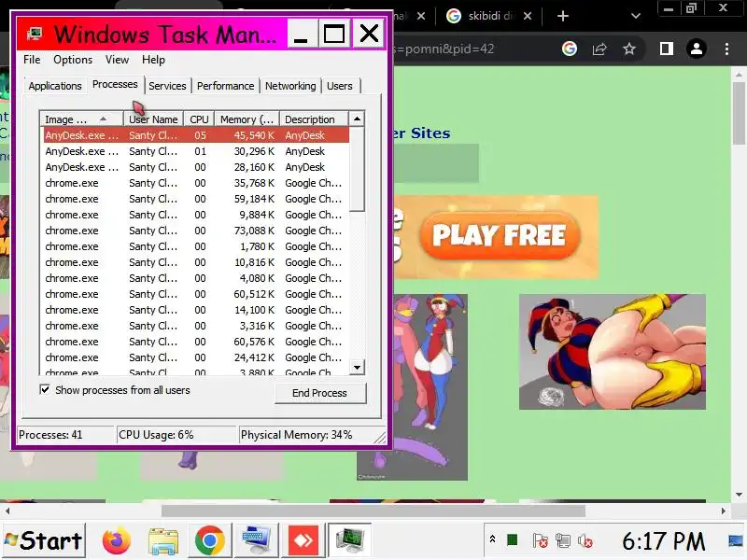Select the chrome.exe row using 73,088 K
747x560 pixels.
tap(196, 231)
